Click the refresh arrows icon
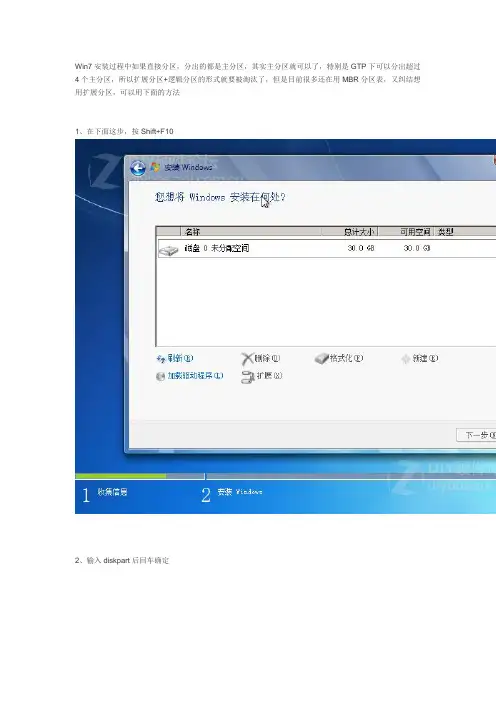This screenshot has height=702, width=496. [161, 359]
